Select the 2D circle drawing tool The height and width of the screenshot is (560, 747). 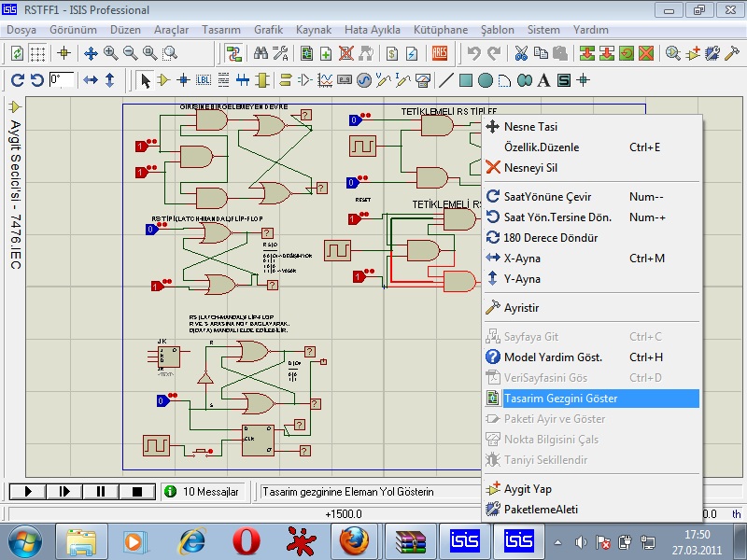point(485,80)
